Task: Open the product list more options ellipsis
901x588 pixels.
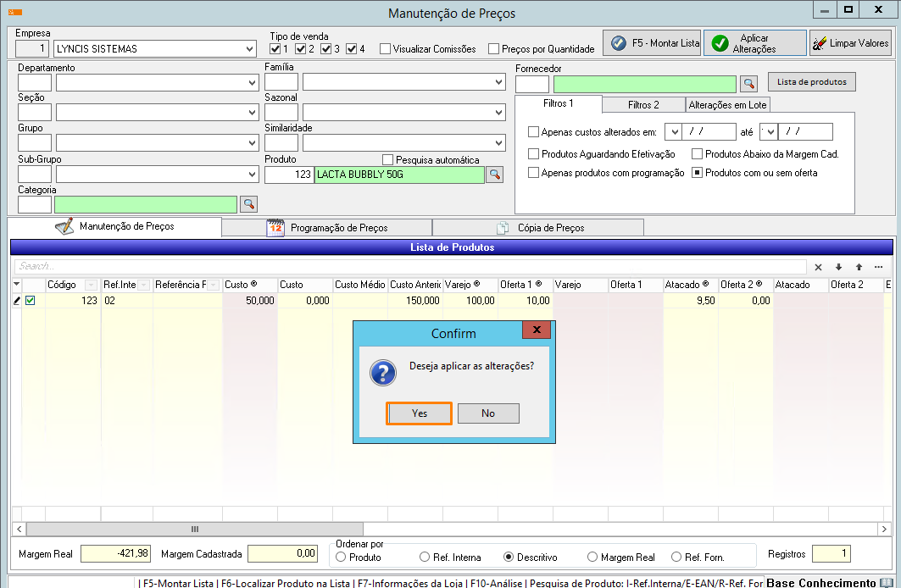Action: [879, 266]
